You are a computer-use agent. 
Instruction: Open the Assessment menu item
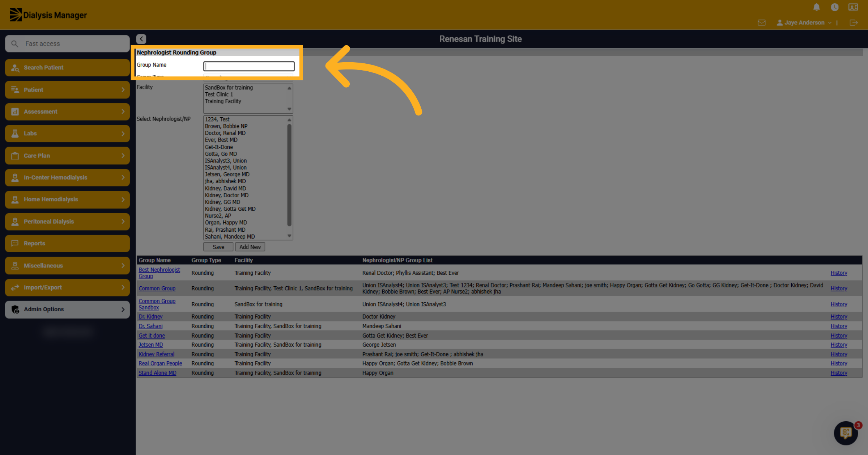pyautogui.click(x=67, y=112)
